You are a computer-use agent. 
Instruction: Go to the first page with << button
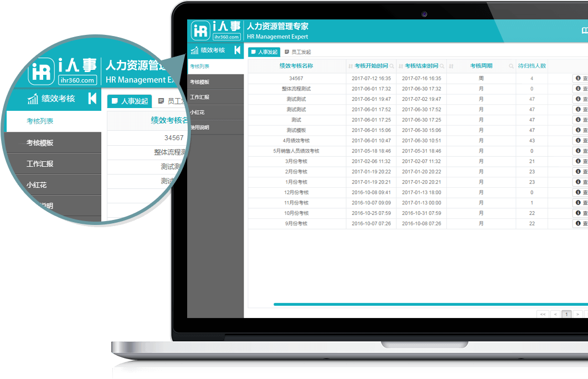pyautogui.click(x=543, y=314)
